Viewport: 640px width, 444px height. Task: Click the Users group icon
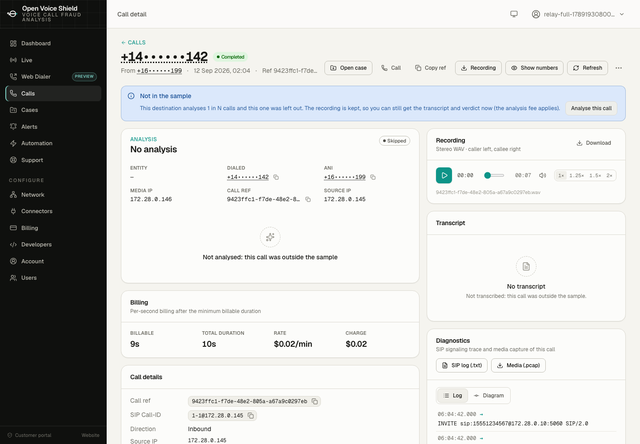pyautogui.click(x=13, y=278)
